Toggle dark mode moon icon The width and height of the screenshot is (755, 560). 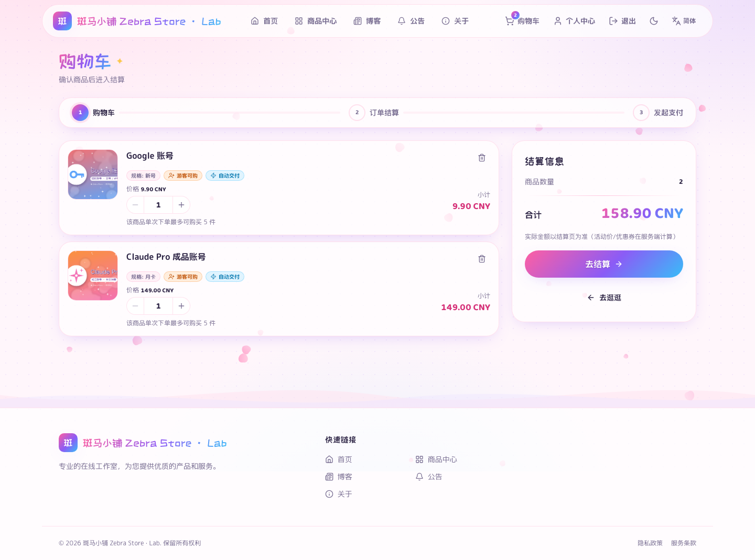(654, 21)
